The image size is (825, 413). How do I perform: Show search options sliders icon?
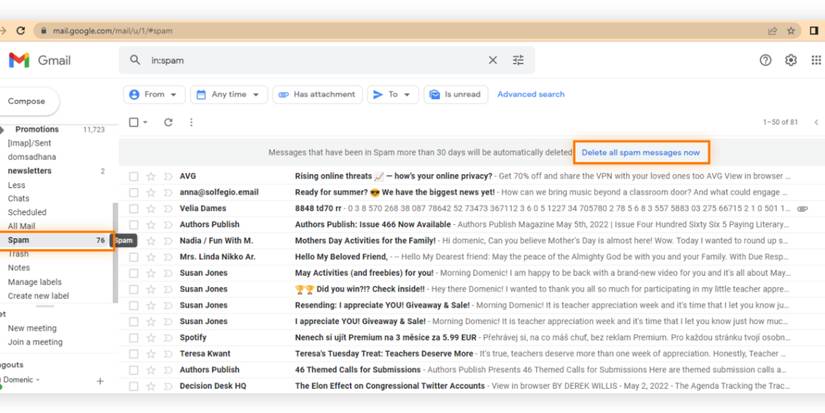tap(518, 60)
